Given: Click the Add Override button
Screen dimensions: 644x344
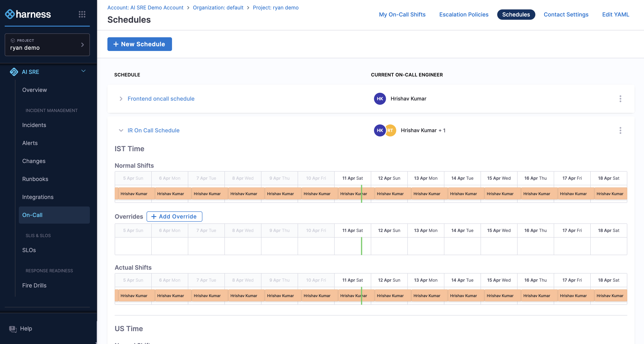Looking at the screenshot, I should [x=174, y=217].
